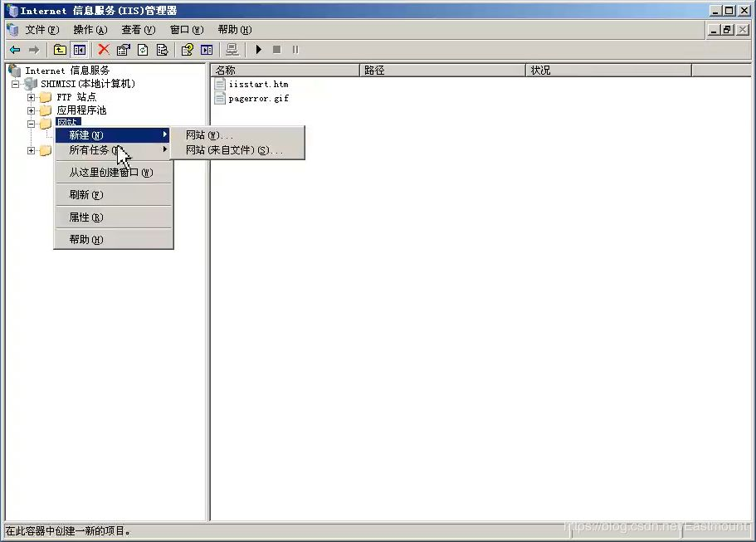Click the pagerror.gif file icon
The width and height of the screenshot is (756, 542).
[x=220, y=99]
